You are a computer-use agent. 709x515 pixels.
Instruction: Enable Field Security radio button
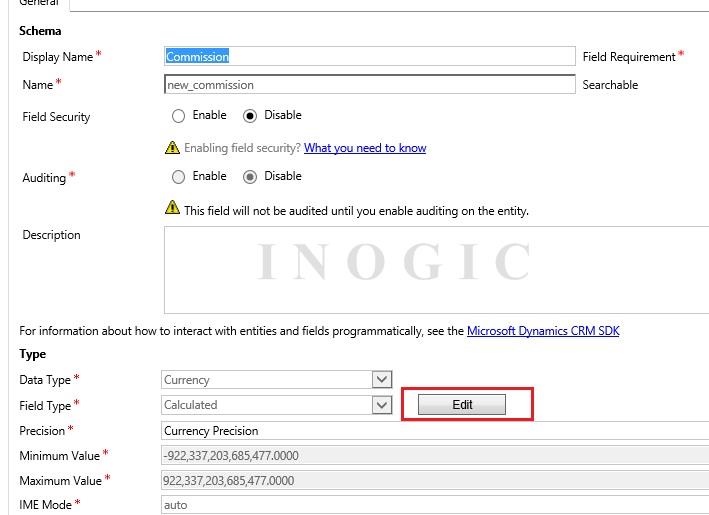point(179,116)
